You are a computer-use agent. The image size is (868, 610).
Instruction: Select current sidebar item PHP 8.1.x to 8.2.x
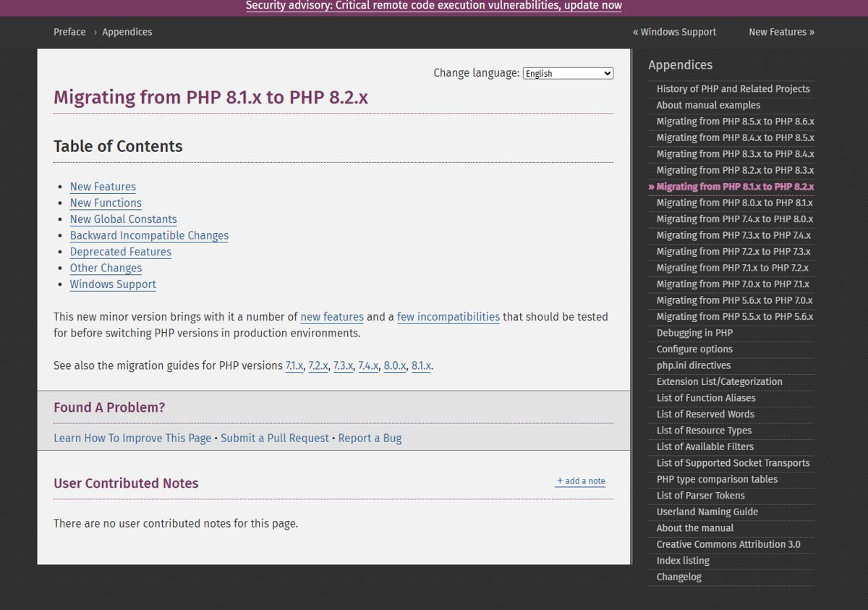click(x=735, y=187)
